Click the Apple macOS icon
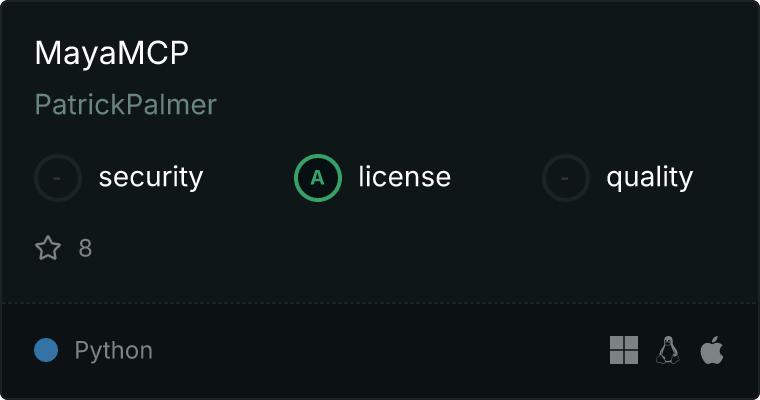The image size is (760, 400). pyautogui.click(x=712, y=350)
